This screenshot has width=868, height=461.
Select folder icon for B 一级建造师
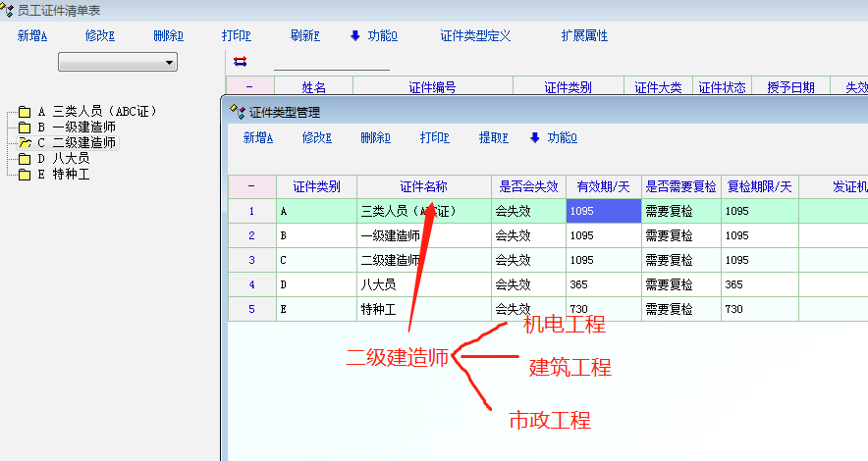(25, 128)
